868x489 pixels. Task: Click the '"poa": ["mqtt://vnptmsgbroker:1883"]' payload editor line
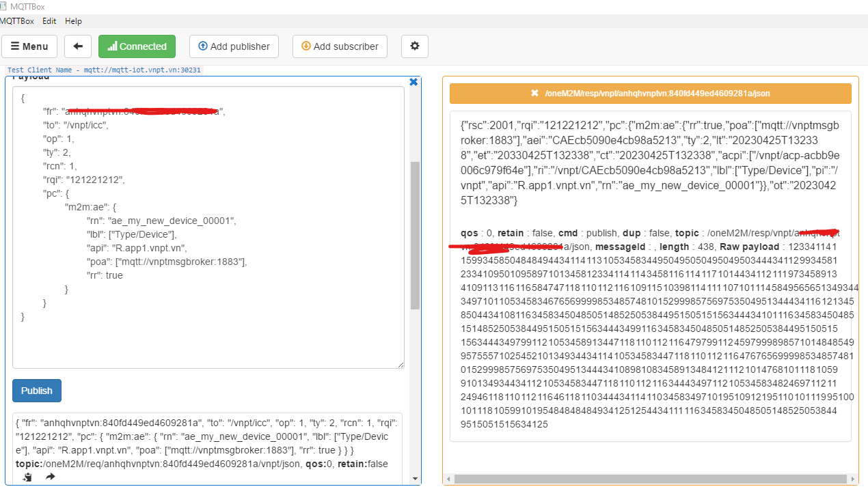click(166, 262)
